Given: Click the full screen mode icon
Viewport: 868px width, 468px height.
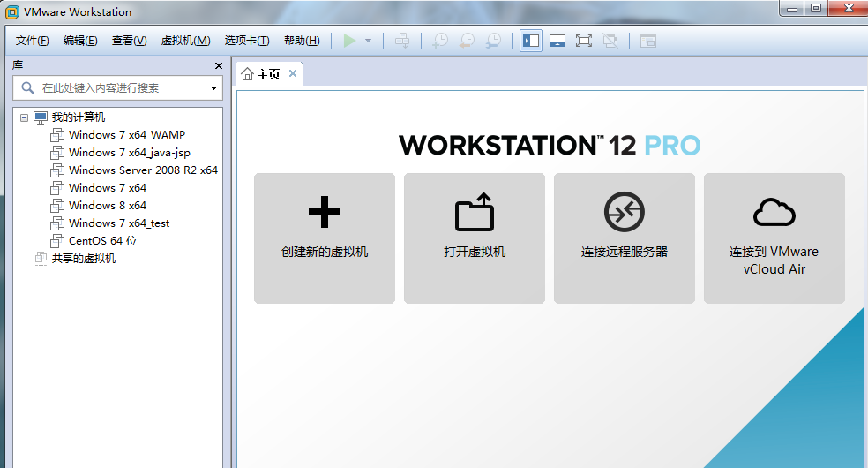Looking at the screenshot, I should [583, 41].
